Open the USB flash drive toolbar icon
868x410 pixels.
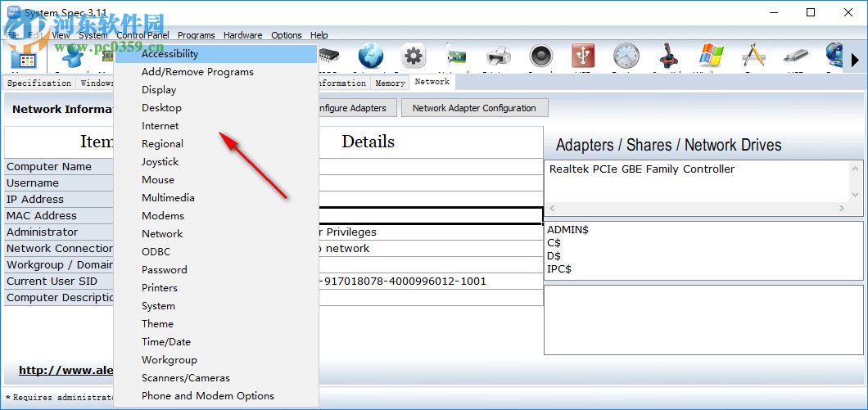coord(796,56)
